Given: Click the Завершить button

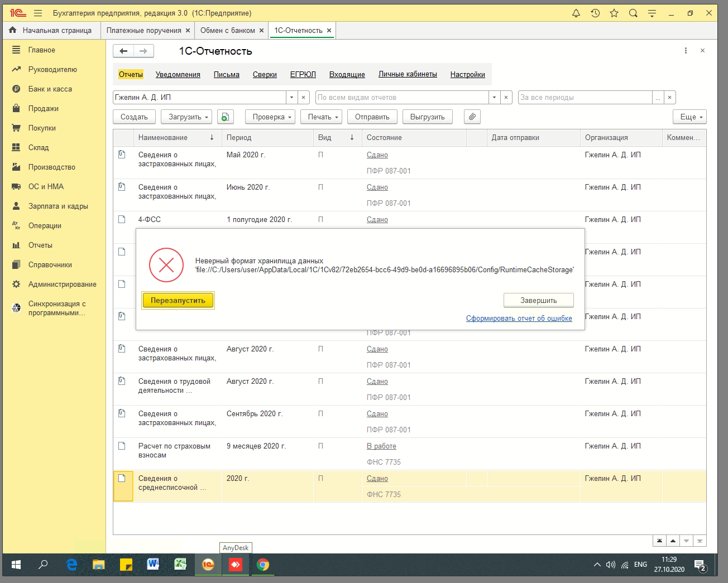Looking at the screenshot, I should click(x=538, y=300).
